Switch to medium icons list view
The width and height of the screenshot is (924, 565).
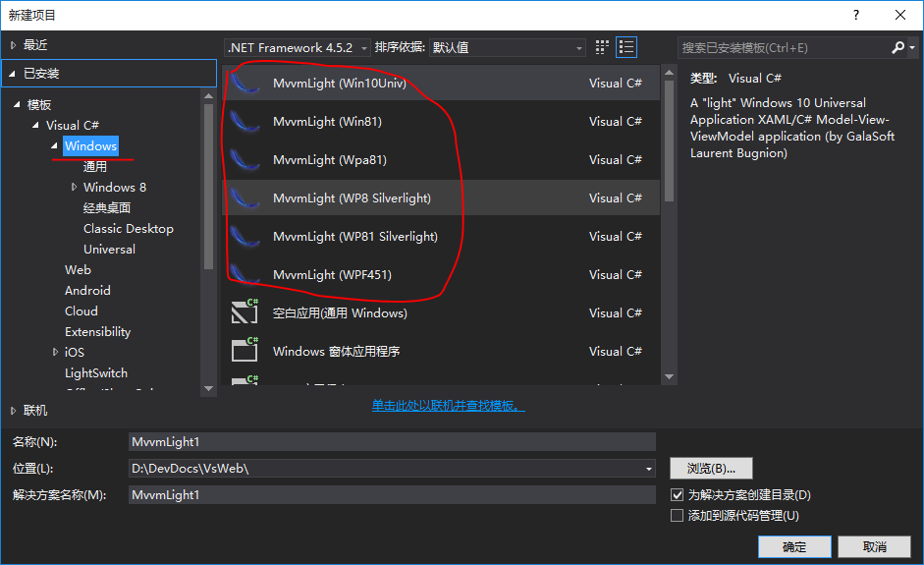[x=626, y=48]
